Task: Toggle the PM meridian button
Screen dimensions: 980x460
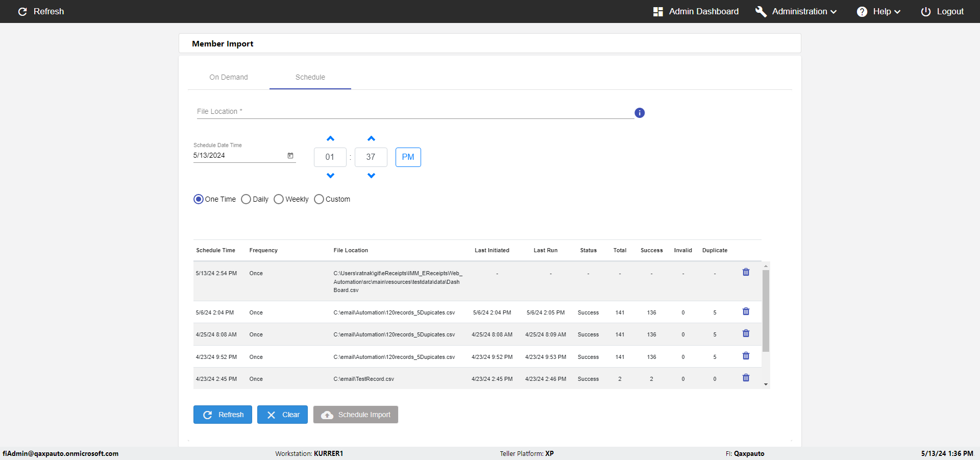Action: pos(408,157)
